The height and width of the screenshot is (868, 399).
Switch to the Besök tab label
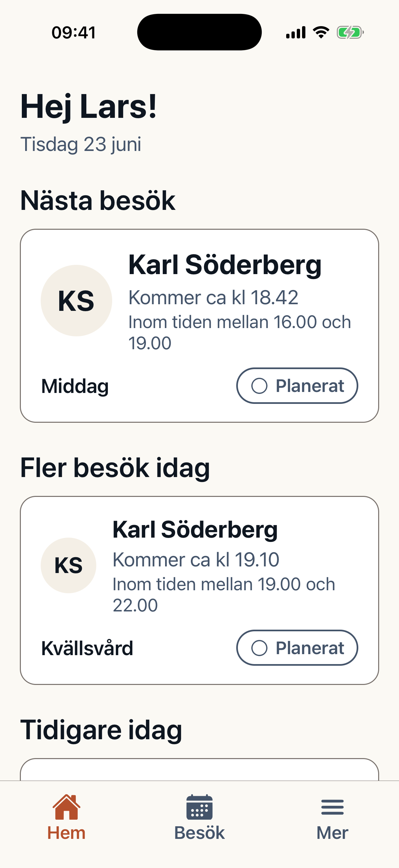199,833
